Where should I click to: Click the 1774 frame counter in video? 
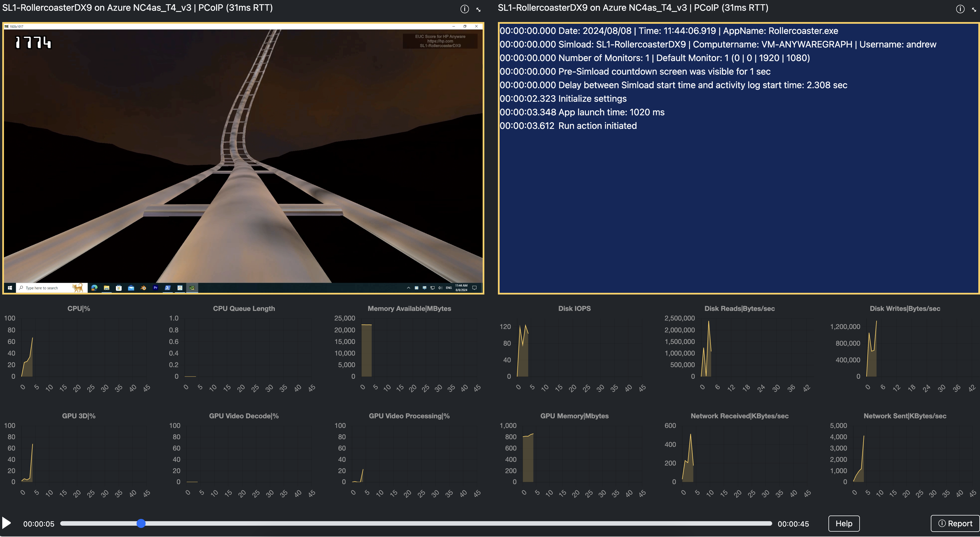(x=33, y=42)
